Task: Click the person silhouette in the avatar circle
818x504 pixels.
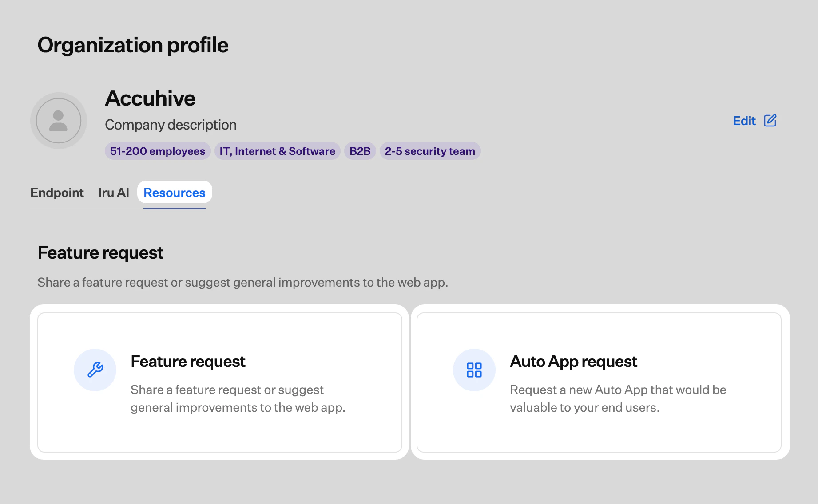Action: point(58,120)
